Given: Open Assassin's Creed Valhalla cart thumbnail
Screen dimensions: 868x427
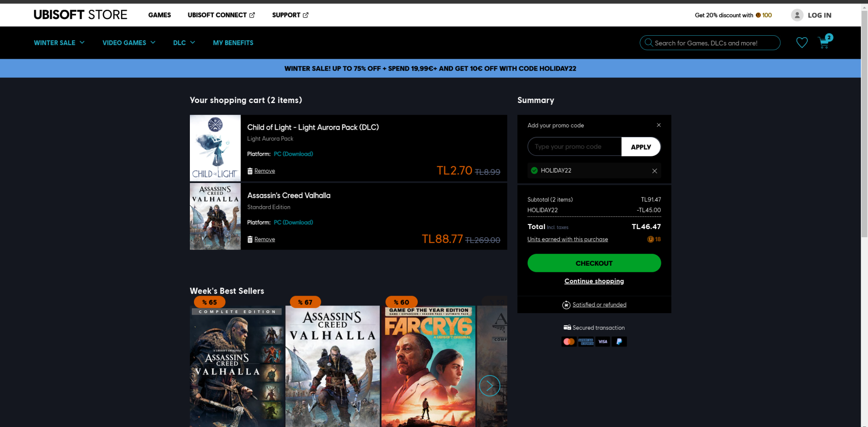Looking at the screenshot, I should 215,216.
